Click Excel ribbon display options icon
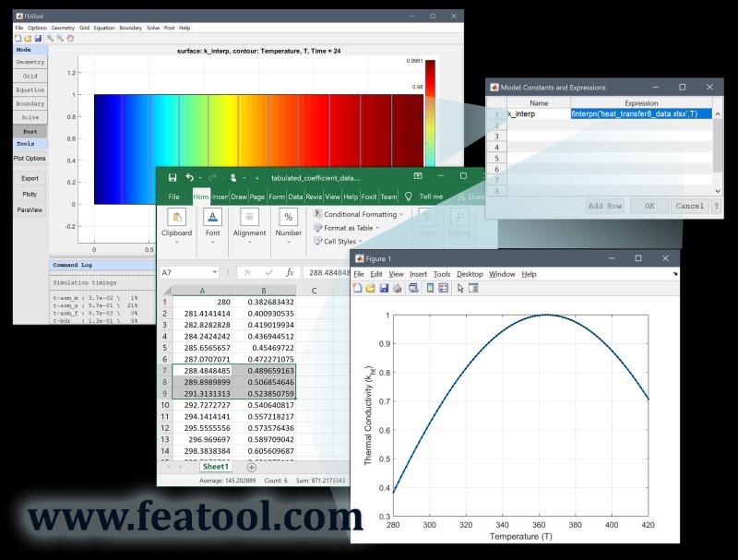The height and width of the screenshot is (560, 738). pyautogui.click(x=418, y=176)
